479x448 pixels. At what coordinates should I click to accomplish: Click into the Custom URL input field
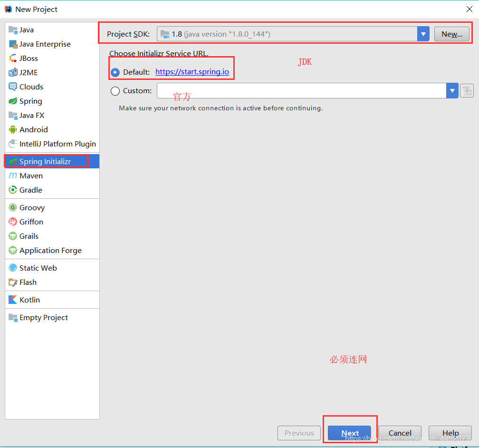click(x=301, y=91)
